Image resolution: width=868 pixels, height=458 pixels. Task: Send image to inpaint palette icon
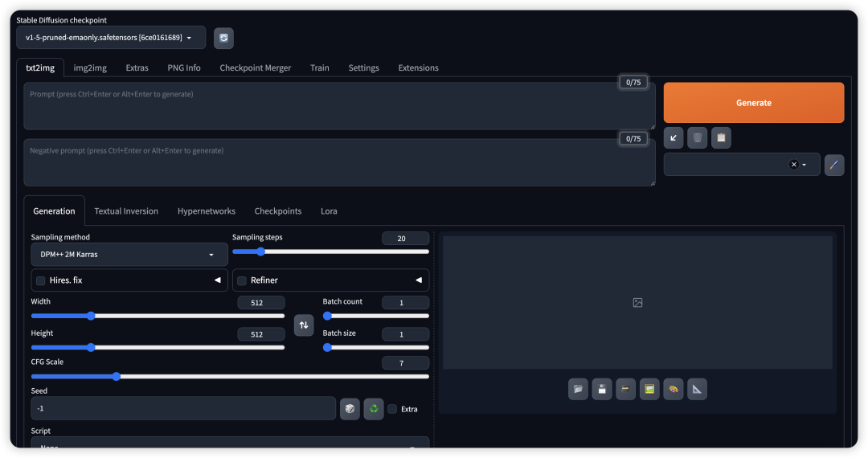pos(674,390)
